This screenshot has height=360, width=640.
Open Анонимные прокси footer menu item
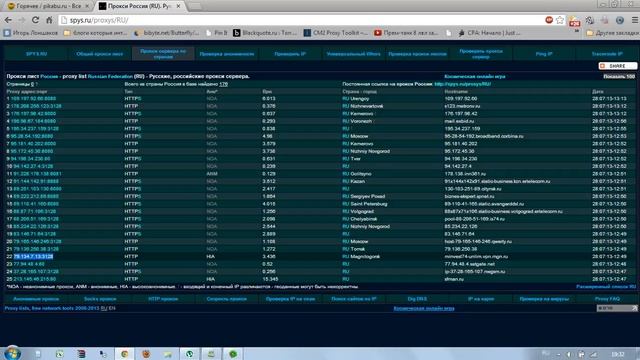[36, 299]
